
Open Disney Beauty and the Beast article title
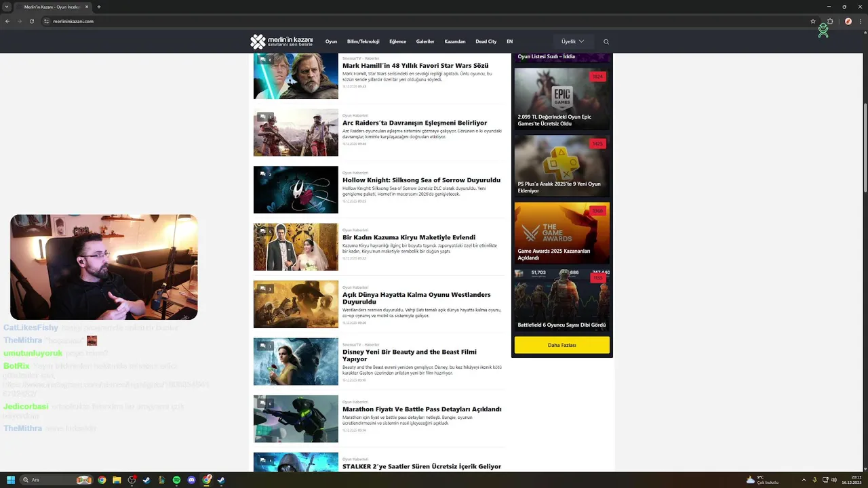pos(410,355)
